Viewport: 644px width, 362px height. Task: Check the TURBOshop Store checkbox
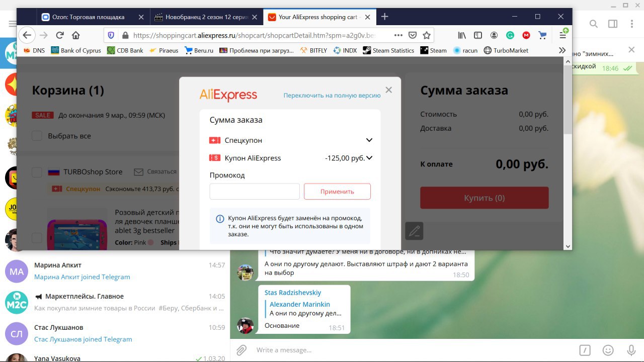pos(37,172)
